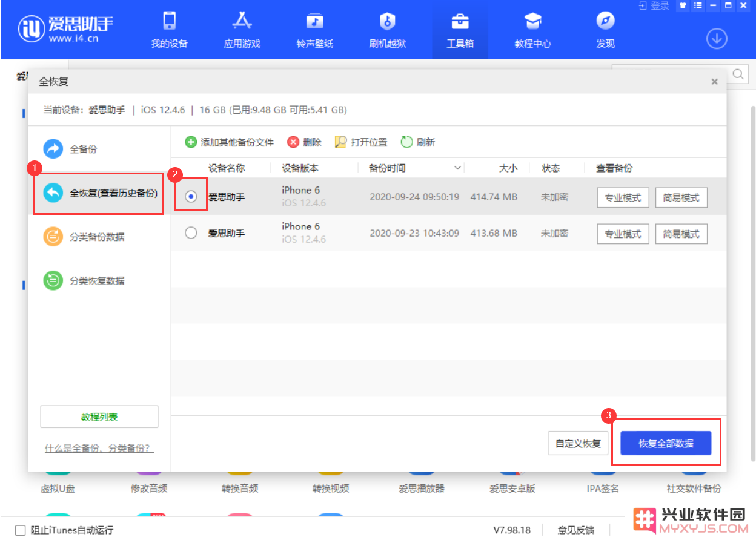Click the 414.74 MB size cell
Image resolution: width=756 pixels, height=543 pixels.
pos(494,197)
